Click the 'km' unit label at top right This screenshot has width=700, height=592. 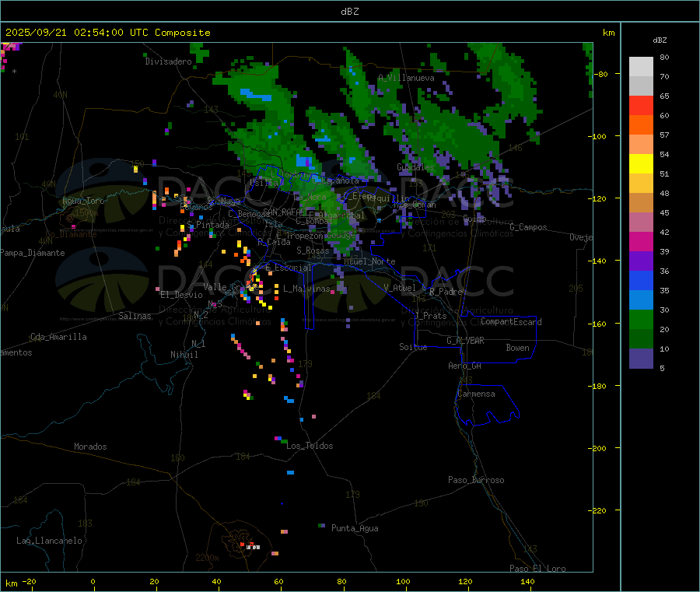click(x=609, y=33)
